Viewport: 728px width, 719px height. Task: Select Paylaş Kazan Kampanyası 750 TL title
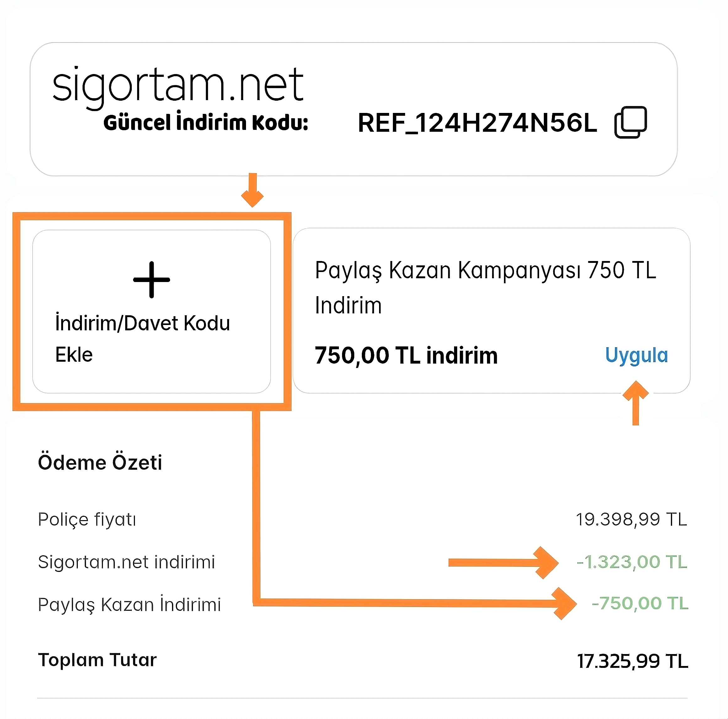(x=485, y=287)
